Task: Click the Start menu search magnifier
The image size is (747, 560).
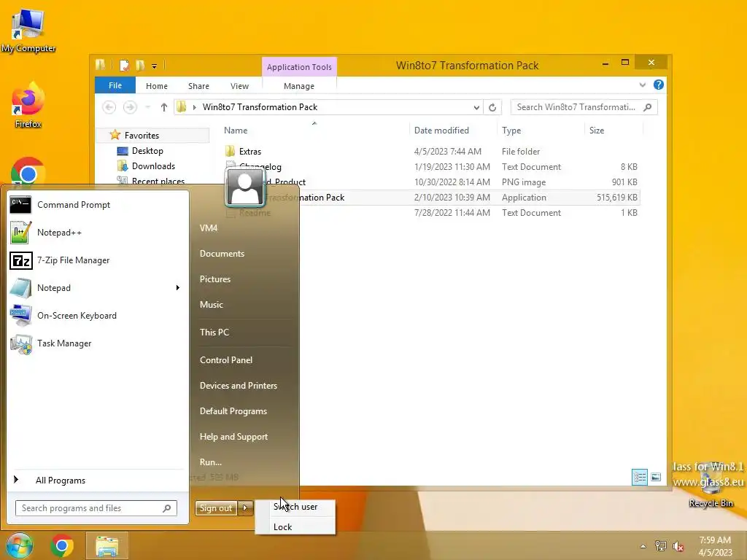Action: click(167, 508)
